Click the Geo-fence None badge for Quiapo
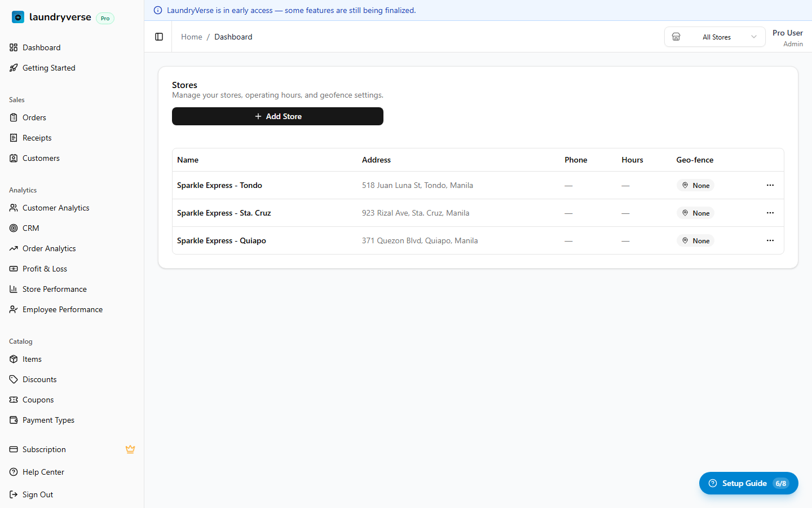The height and width of the screenshot is (508, 812). 695,240
